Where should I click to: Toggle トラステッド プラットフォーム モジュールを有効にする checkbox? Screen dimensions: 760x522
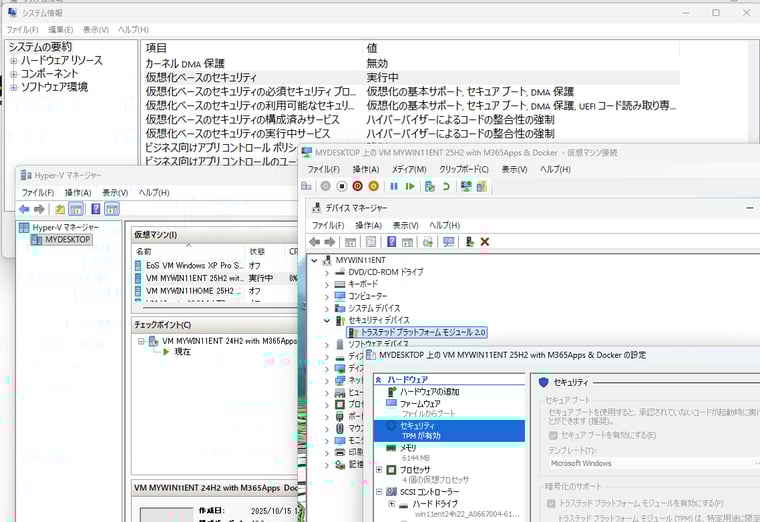(x=551, y=504)
